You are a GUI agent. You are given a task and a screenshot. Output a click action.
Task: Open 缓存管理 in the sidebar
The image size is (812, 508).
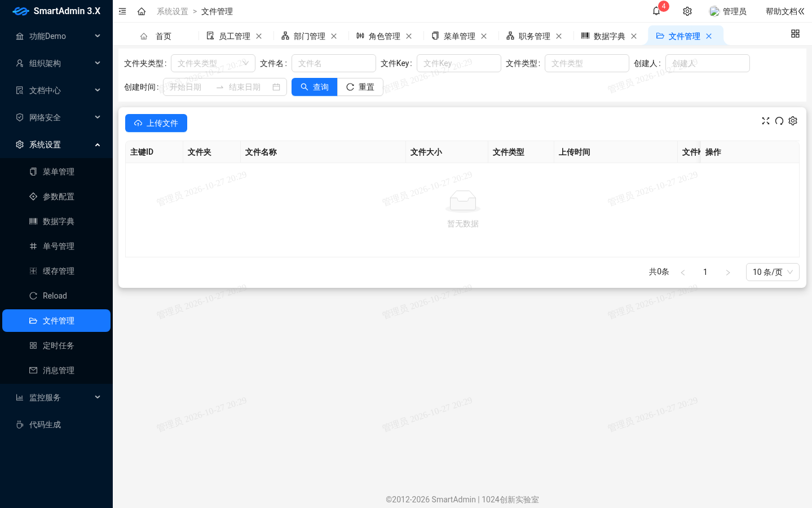click(56, 271)
